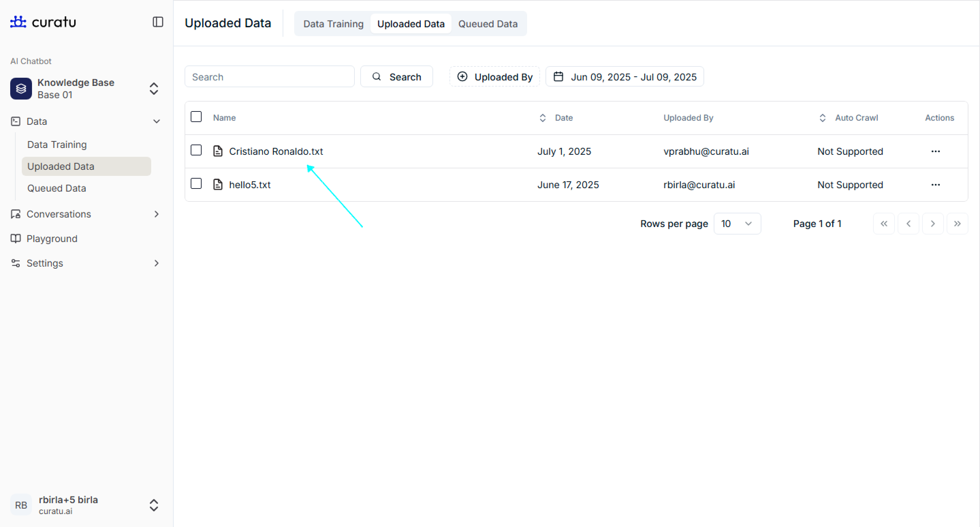Add Uploaded By filter
980x527 pixels.
494,77
